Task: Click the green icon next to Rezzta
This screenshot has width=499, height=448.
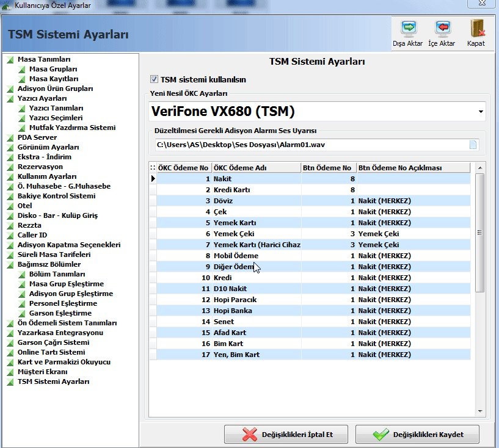Action: pyautogui.click(x=10, y=225)
